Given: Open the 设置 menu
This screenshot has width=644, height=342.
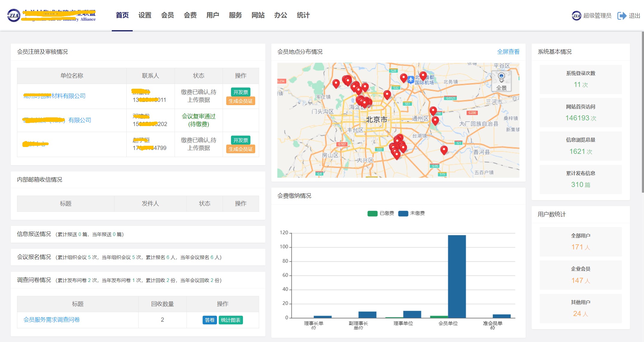Looking at the screenshot, I should coord(145,15).
